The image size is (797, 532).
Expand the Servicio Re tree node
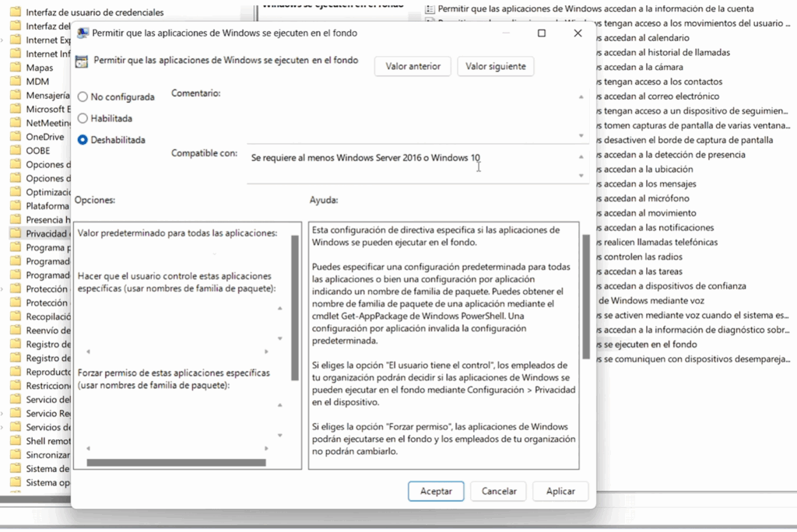pos(2,414)
